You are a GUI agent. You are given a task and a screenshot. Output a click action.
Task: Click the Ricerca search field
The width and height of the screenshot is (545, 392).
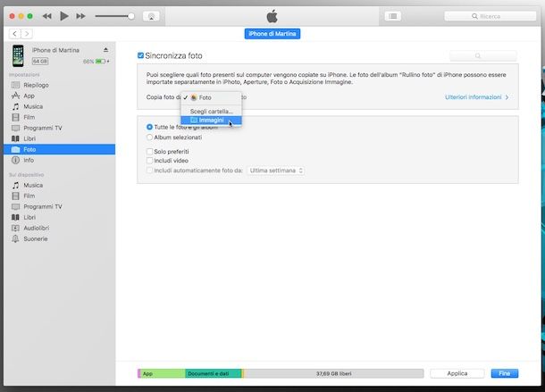coord(490,16)
